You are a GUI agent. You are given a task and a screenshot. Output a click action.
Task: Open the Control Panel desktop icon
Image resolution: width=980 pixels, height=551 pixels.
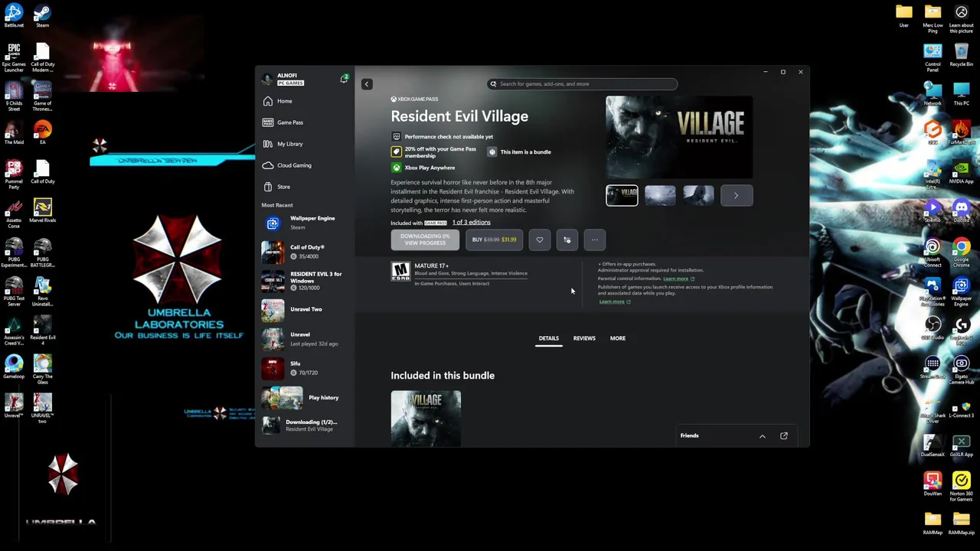click(x=933, y=57)
